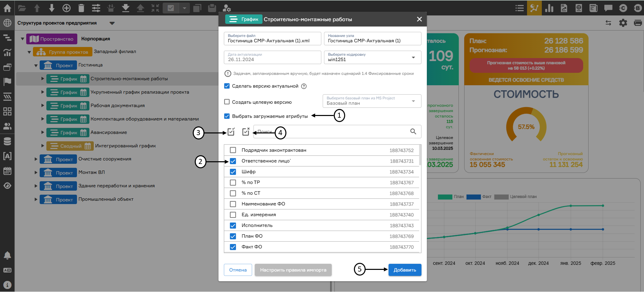
Task: Select 'Интегрированный график' tree item
Action: coord(126,146)
